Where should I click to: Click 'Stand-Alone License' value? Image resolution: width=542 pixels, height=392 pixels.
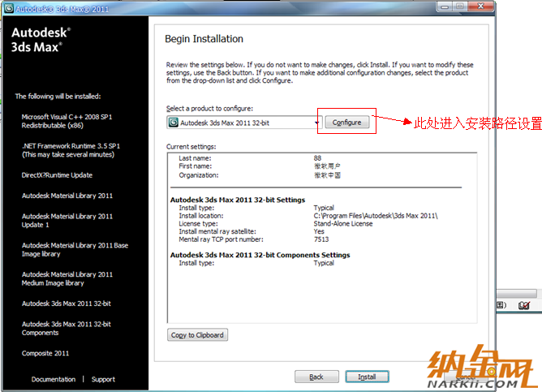coord(343,224)
